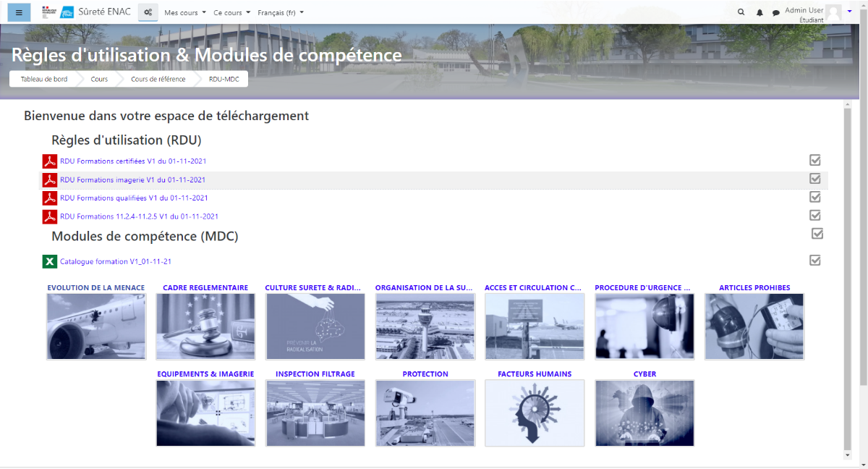Toggle completion checkbox for Catalogue formation
This screenshot has height=469, width=868.
pos(815,261)
